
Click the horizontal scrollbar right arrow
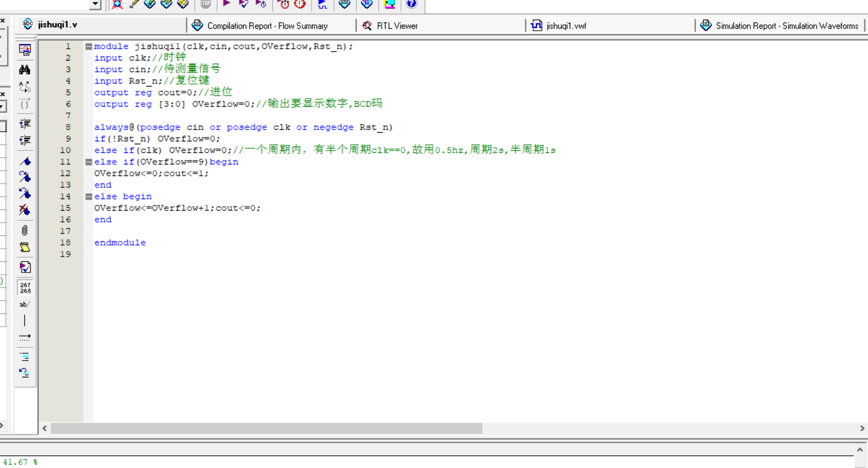862,428
